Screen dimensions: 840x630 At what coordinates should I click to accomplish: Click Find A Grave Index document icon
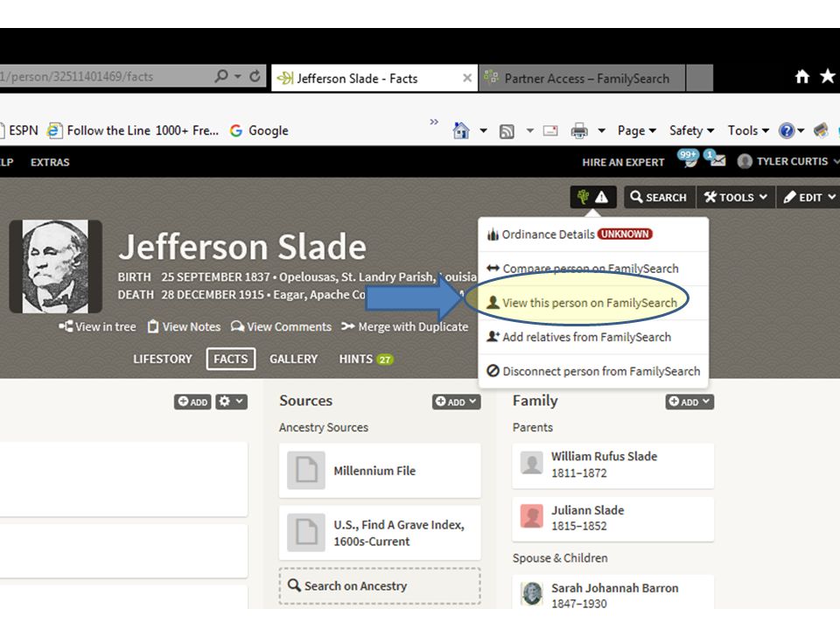click(306, 533)
